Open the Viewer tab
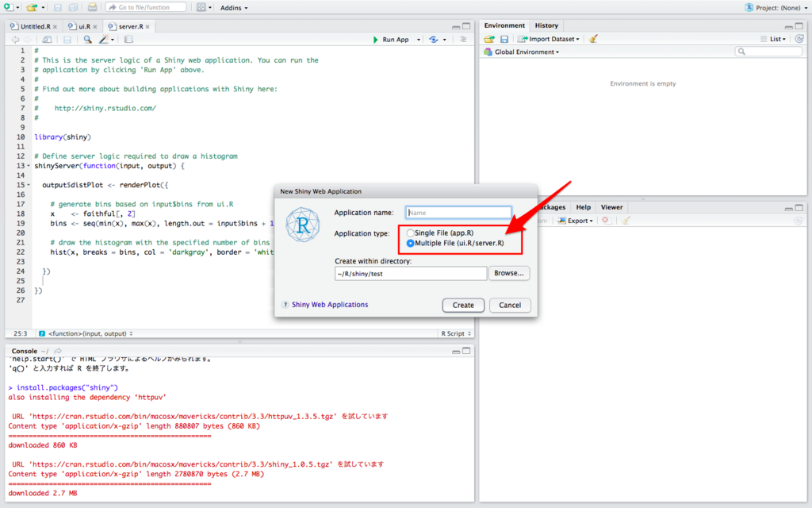 [x=611, y=207]
